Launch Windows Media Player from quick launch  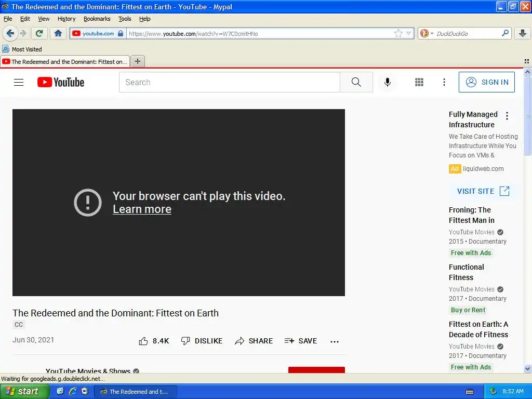point(85,391)
